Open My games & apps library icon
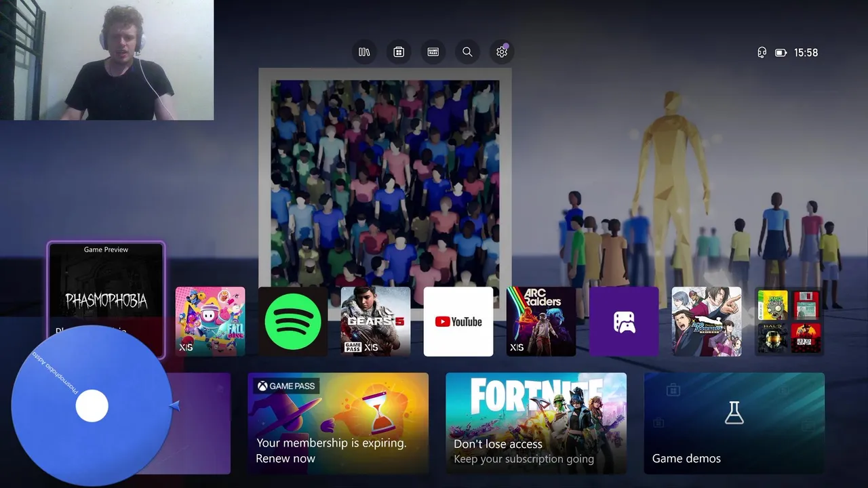This screenshot has width=868, height=488. point(364,52)
